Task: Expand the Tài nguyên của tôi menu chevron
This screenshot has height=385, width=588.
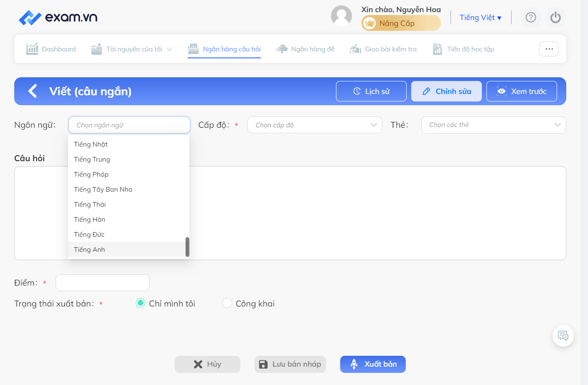Action: click(x=169, y=49)
